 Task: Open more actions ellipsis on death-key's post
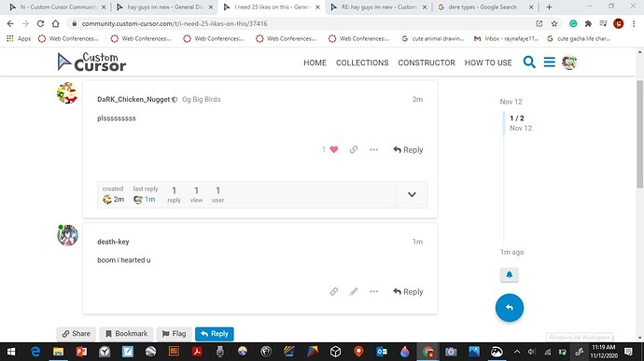(x=373, y=292)
